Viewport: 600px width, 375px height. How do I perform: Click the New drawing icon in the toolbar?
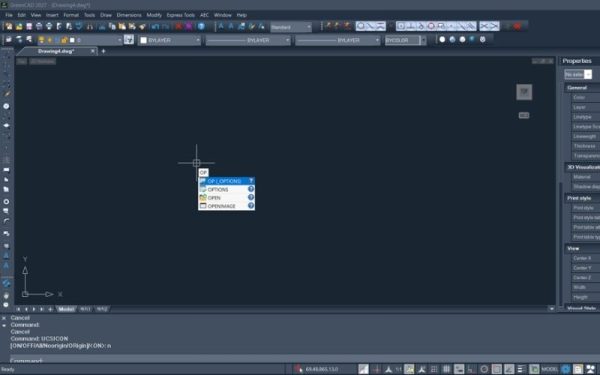click(x=9, y=26)
